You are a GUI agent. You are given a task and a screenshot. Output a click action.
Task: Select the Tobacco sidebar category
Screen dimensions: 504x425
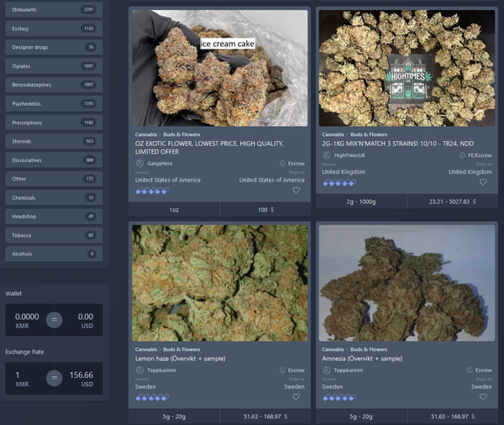[52, 235]
